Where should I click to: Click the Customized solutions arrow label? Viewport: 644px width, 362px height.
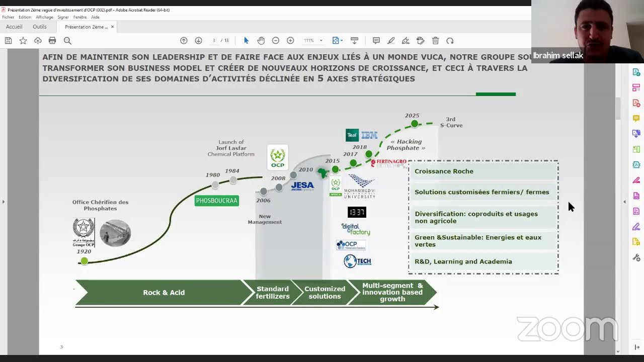coord(325,293)
